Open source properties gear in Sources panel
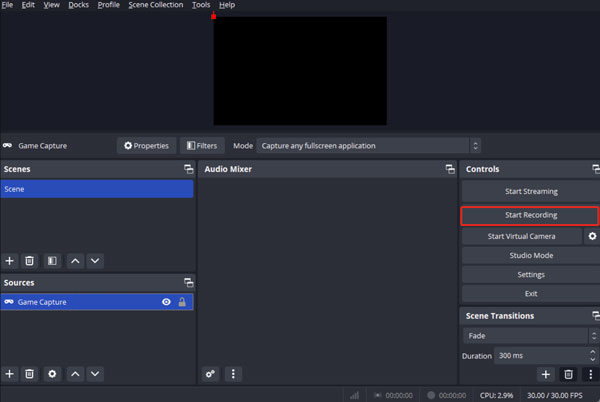The image size is (600, 402). tap(52, 374)
